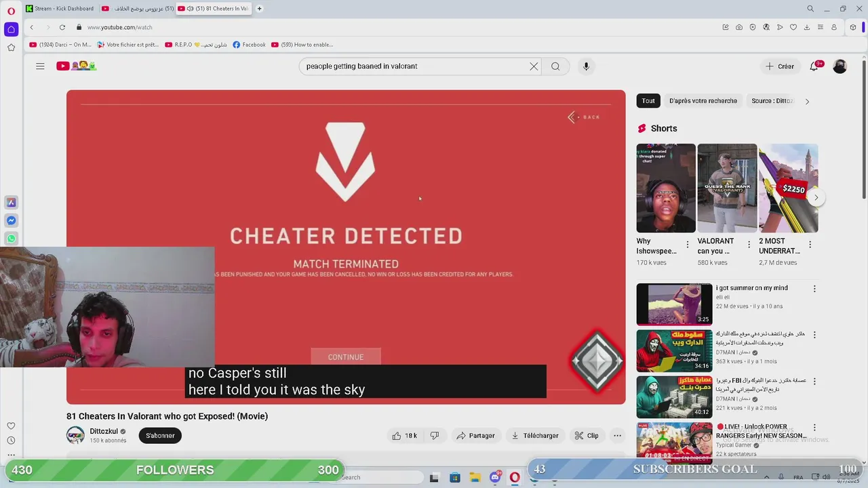868x488 pixels.
Task: Select the 'Tout' filter chip
Action: 648,101
